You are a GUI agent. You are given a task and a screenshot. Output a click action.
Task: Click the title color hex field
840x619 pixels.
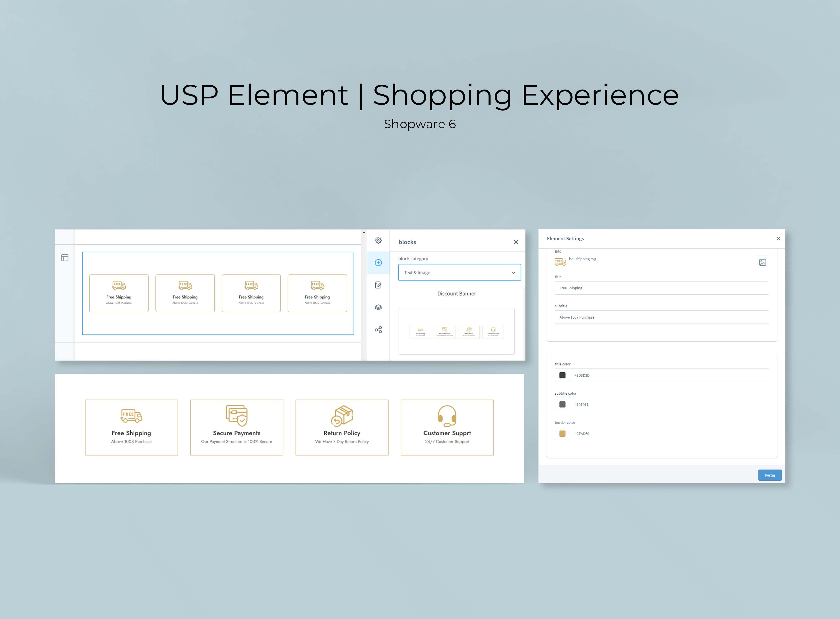click(669, 375)
